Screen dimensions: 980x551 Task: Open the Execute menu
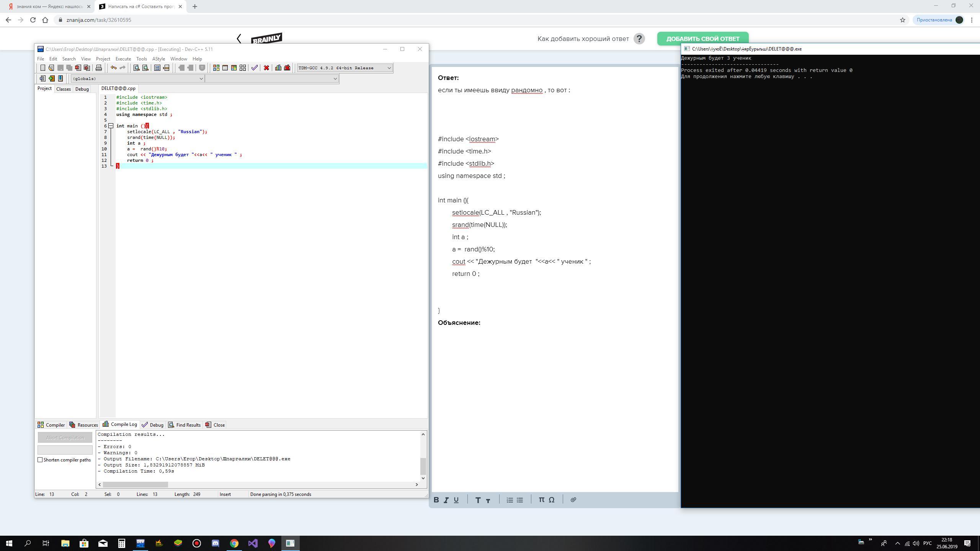[123, 59]
